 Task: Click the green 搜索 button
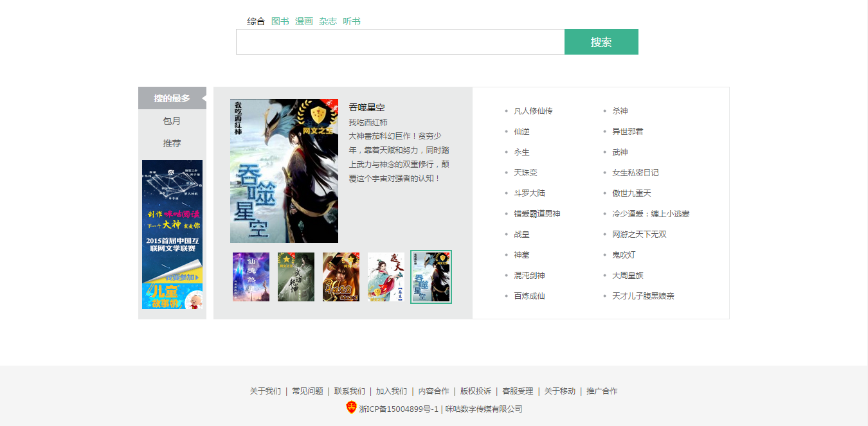pos(601,42)
